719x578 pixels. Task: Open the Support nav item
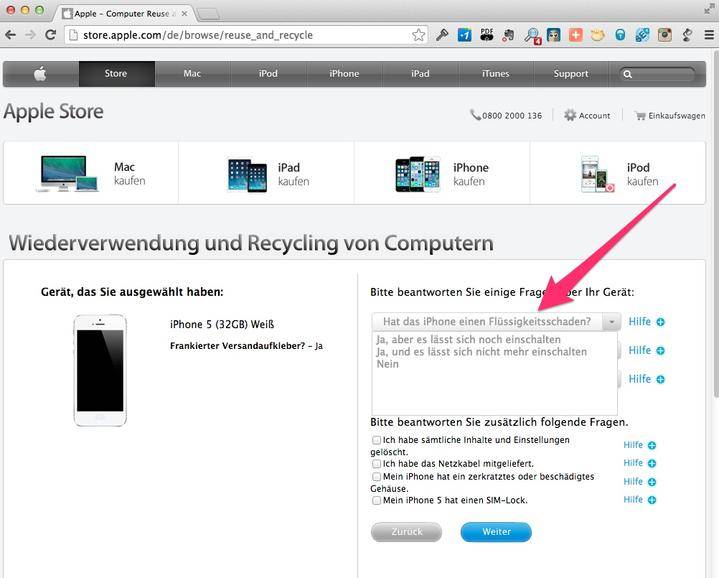[571, 74]
